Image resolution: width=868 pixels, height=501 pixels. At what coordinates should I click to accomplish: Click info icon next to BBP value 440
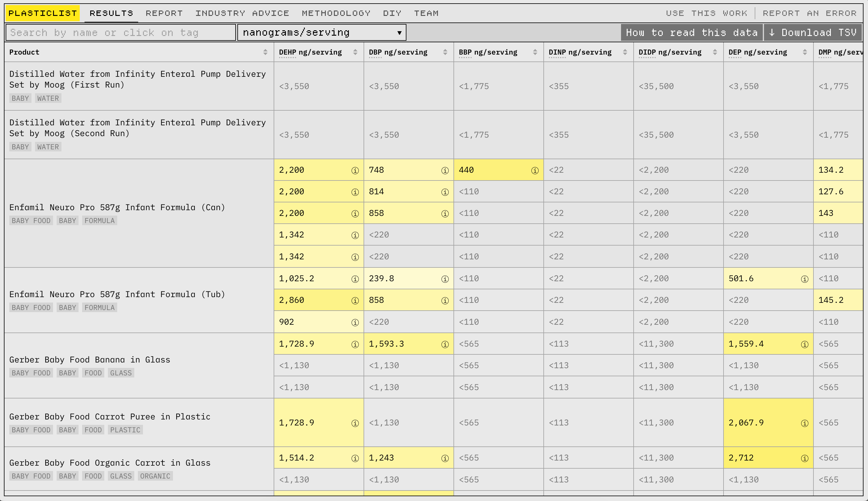point(535,170)
